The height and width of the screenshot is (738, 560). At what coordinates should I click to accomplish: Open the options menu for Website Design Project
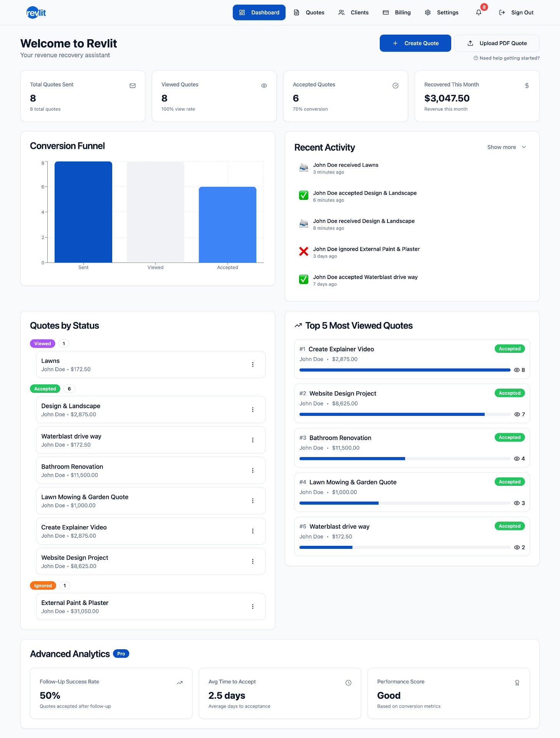(x=253, y=562)
